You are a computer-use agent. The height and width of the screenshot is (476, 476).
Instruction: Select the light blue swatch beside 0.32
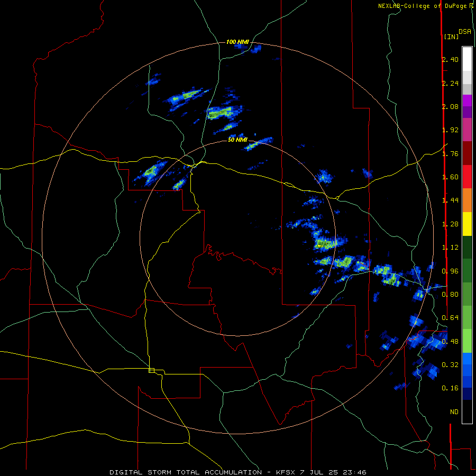click(467, 359)
